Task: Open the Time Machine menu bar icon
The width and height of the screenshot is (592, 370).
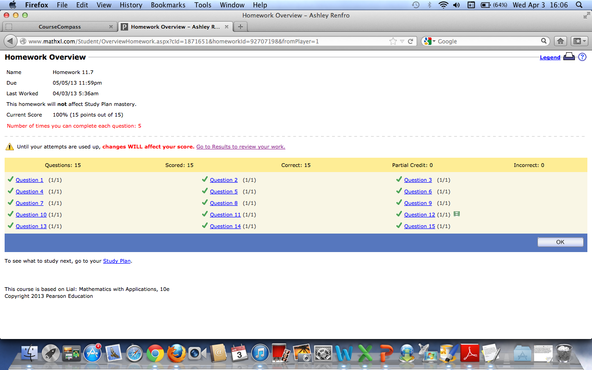Action: [416, 5]
